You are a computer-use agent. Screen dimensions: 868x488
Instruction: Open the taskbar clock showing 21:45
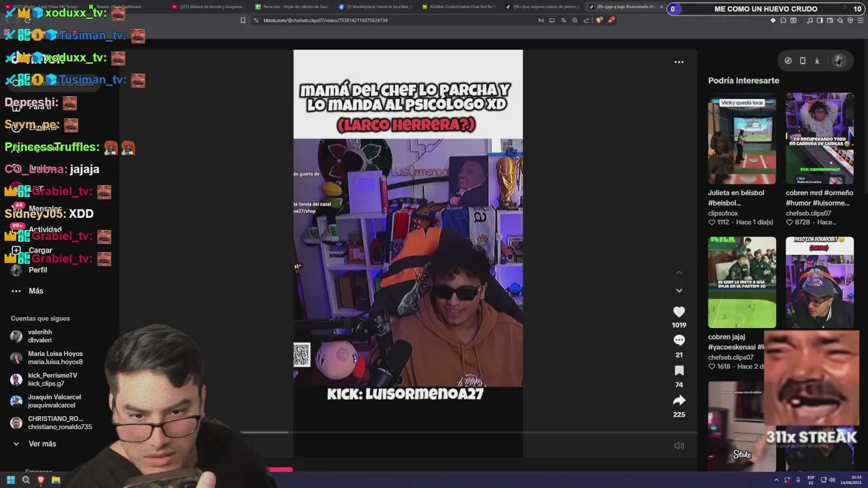pos(852,480)
